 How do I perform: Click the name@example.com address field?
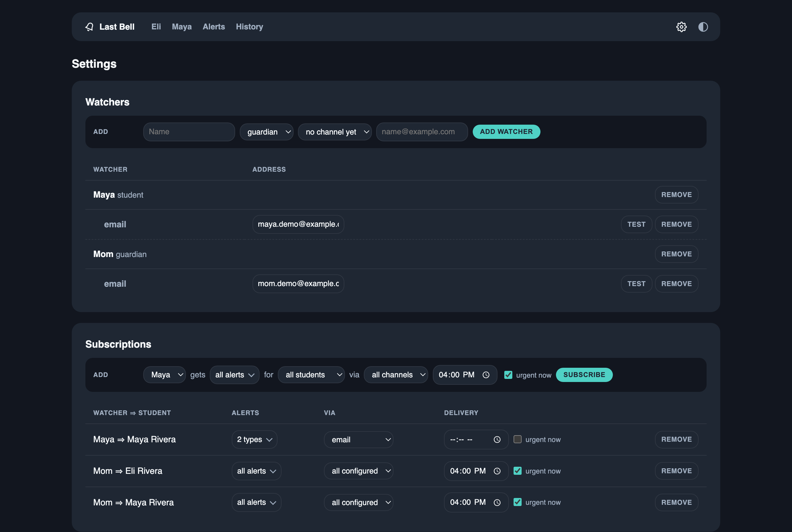(x=422, y=132)
